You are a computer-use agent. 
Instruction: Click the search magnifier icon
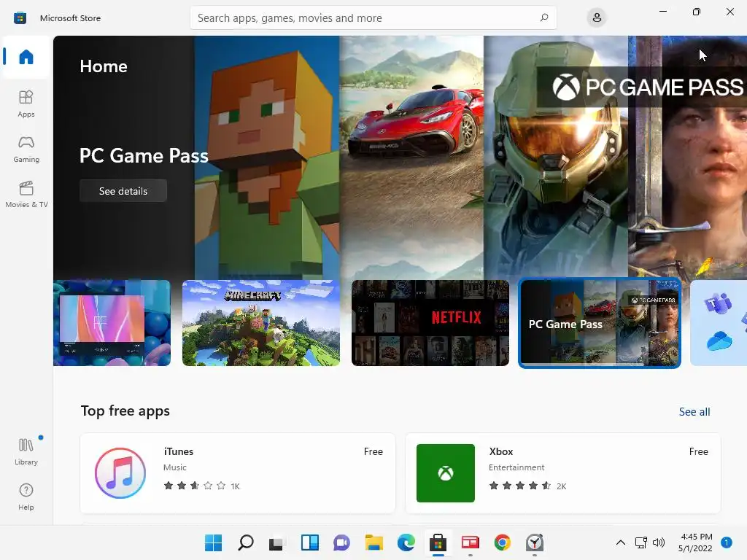[544, 17]
